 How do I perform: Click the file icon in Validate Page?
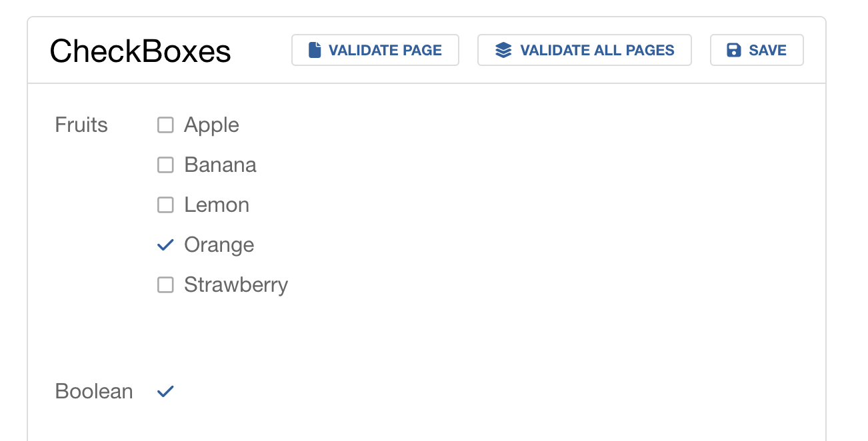coord(315,50)
